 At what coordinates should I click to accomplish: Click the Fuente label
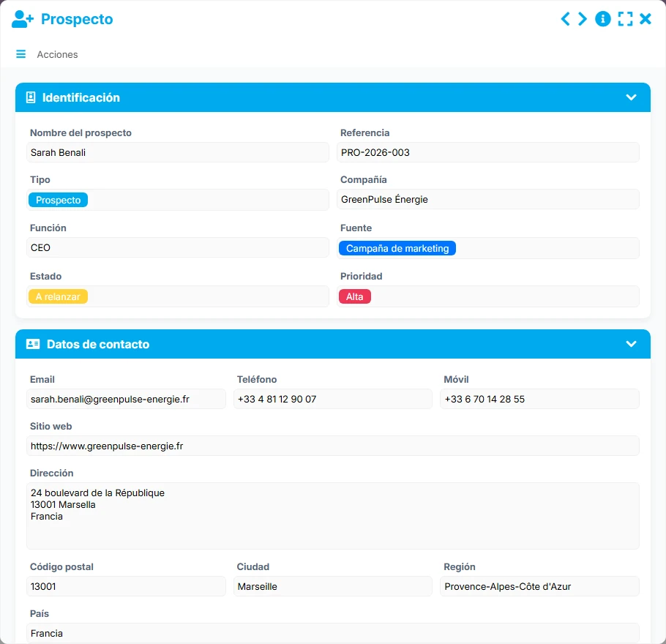click(x=356, y=228)
